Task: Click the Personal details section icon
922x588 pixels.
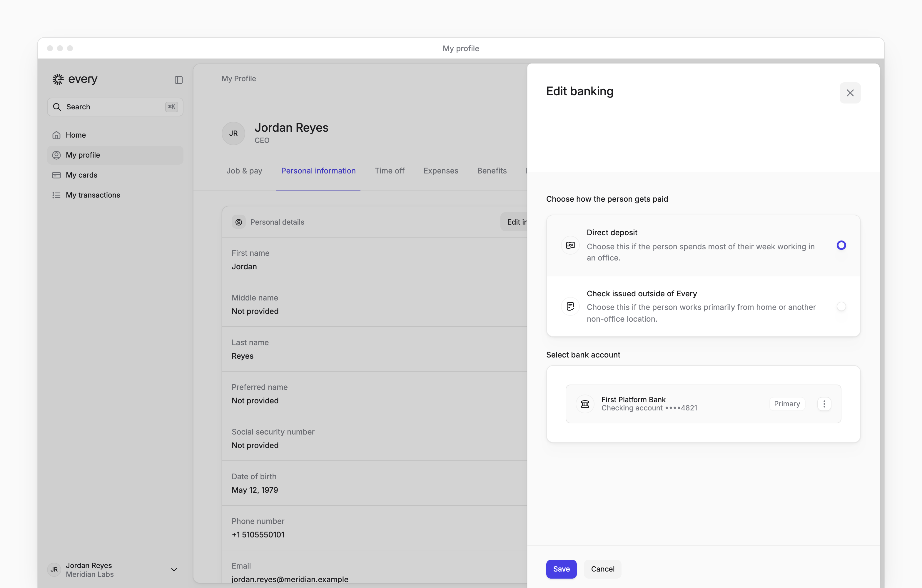Action: [238, 222]
